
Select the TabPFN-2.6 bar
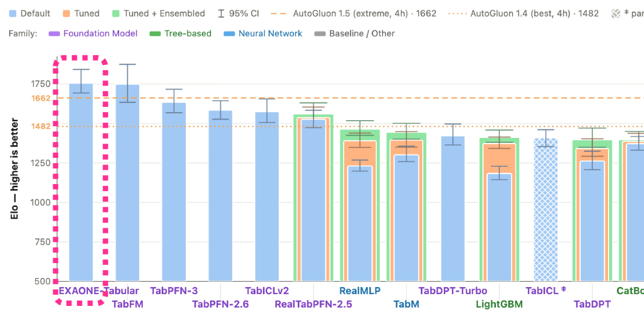pos(220,196)
